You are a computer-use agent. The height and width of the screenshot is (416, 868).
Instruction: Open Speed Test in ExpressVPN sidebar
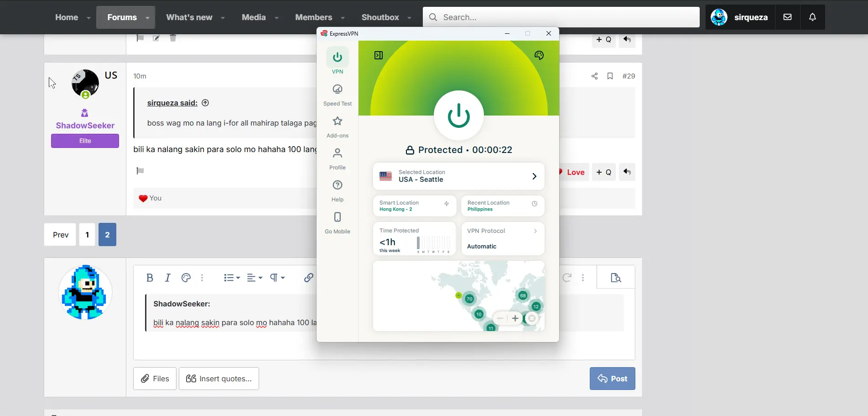coord(338,95)
